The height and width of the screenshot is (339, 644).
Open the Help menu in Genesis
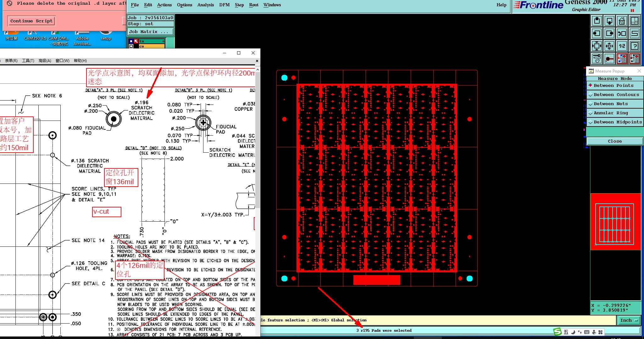[502, 5]
